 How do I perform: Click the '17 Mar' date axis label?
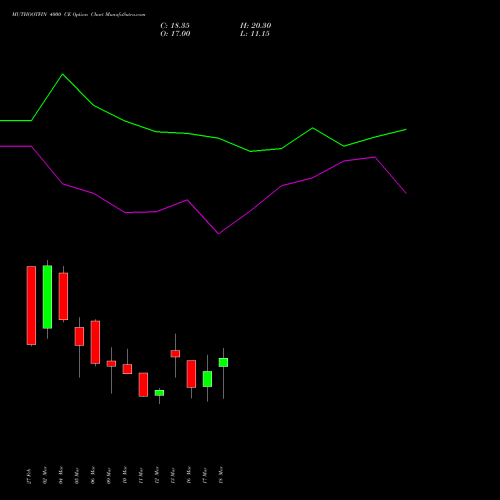(205, 475)
